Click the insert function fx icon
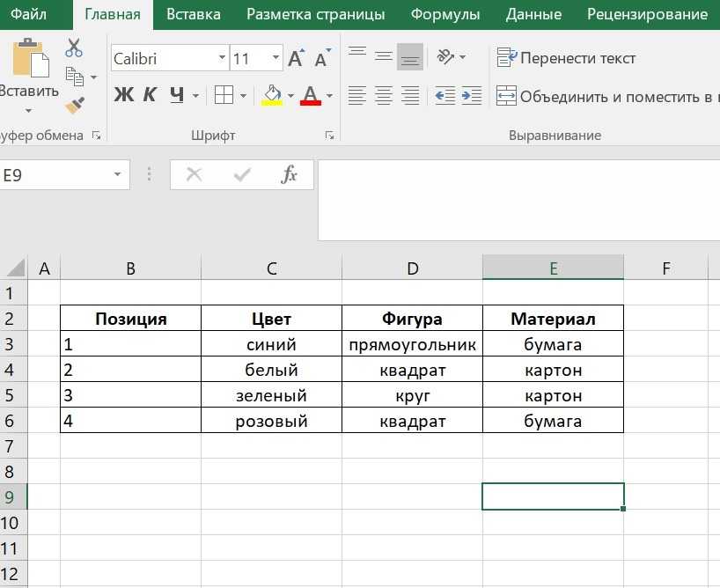The image size is (720, 588). [290, 174]
